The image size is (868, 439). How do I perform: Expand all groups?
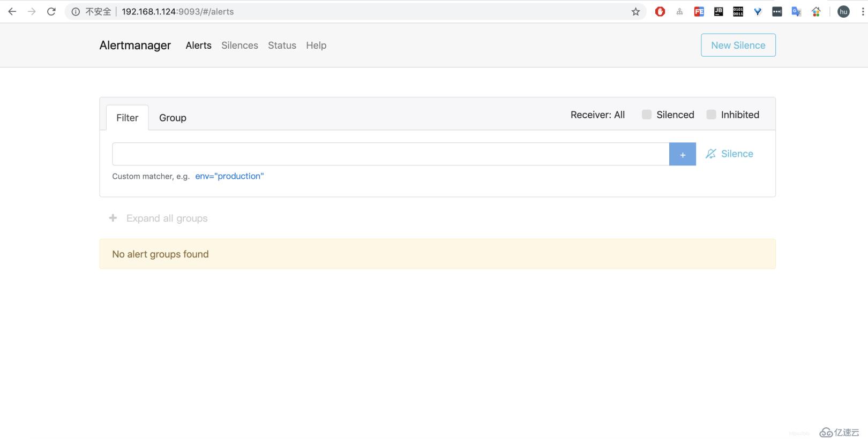158,218
